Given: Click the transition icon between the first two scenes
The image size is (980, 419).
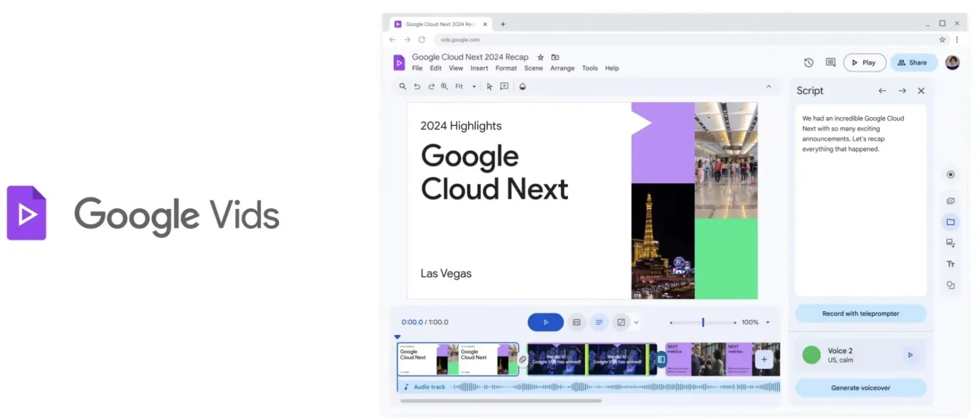Looking at the screenshot, I should pyautogui.click(x=522, y=360).
